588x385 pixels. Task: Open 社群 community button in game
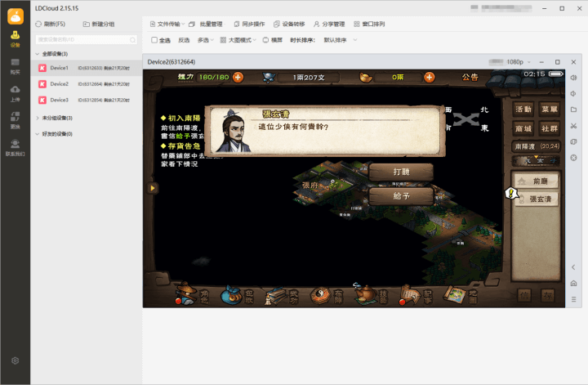coord(550,128)
